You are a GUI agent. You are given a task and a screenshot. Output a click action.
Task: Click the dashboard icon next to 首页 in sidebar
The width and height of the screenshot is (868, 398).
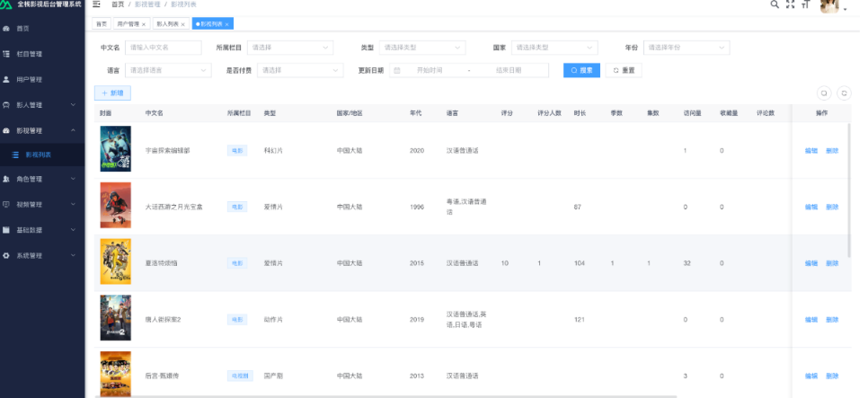click(6, 28)
